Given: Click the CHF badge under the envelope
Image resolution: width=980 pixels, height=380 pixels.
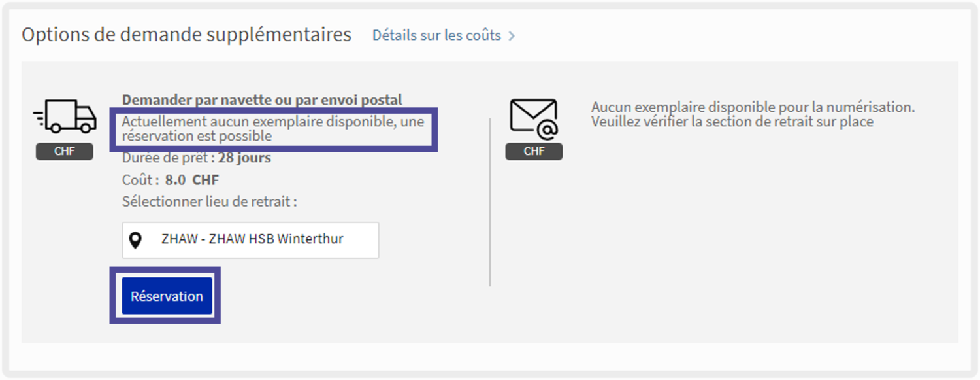Looking at the screenshot, I should pos(534,152).
